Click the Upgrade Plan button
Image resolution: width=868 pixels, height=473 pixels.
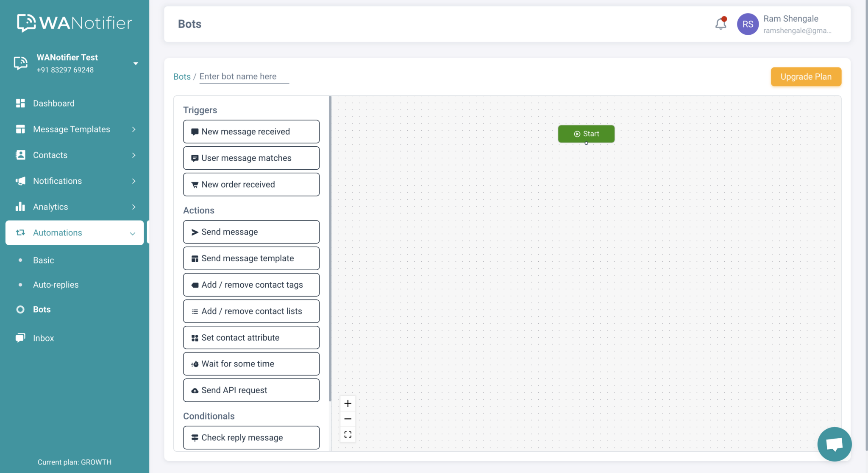point(805,77)
